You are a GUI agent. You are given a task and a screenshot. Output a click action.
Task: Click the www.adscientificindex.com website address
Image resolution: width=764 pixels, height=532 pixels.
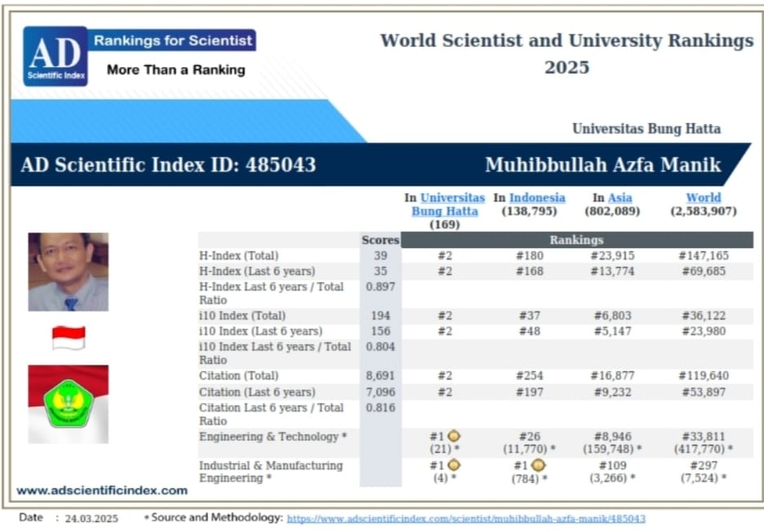tap(102, 490)
